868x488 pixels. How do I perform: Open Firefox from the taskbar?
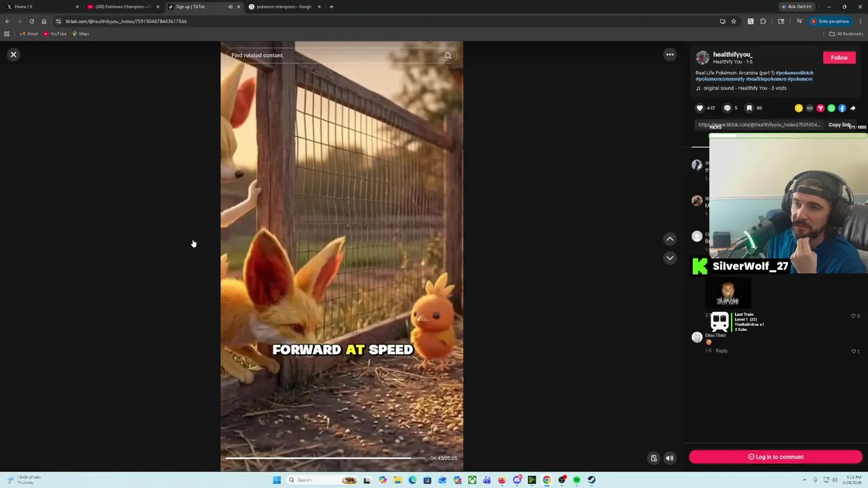(502, 480)
